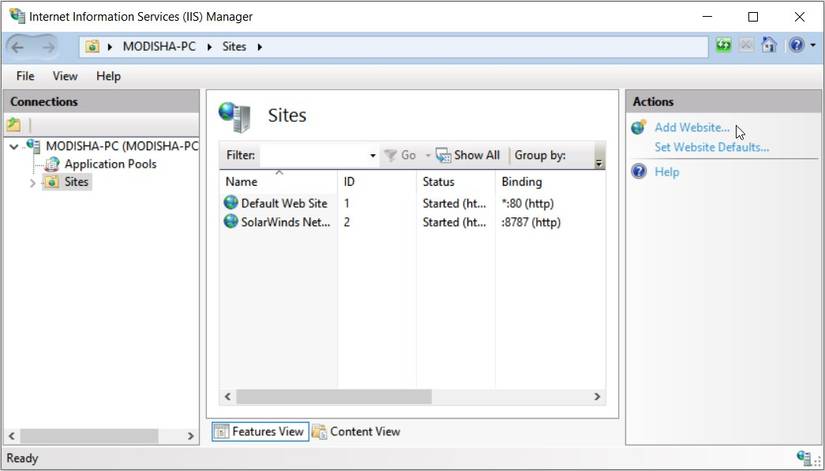
Task: Switch to the Content View tab
Action: [x=357, y=432]
